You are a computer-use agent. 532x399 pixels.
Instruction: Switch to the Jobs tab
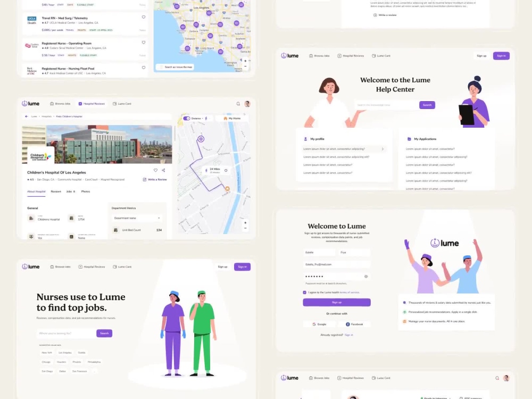(x=71, y=192)
